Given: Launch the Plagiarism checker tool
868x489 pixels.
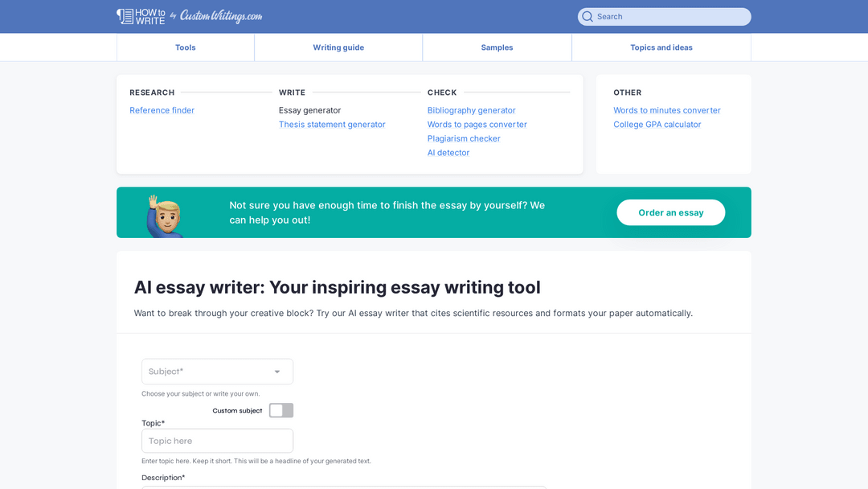Looking at the screenshot, I should click(x=464, y=138).
